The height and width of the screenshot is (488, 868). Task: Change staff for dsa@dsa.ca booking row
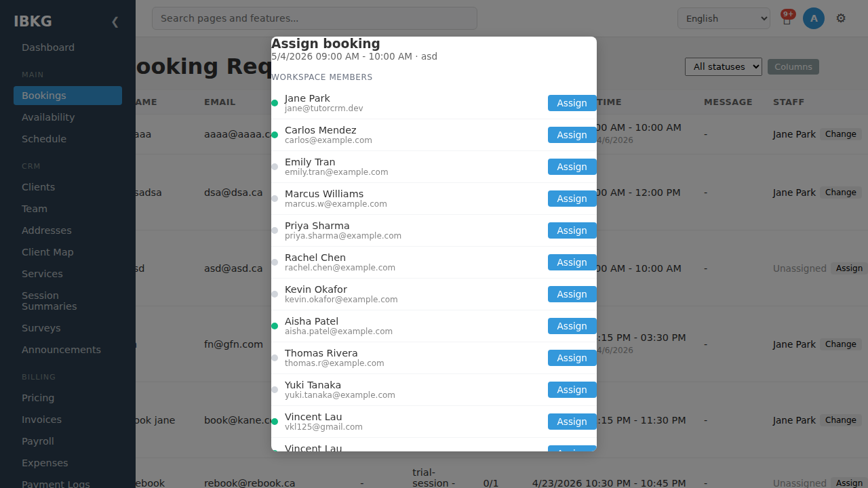pyautogui.click(x=841, y=192)
